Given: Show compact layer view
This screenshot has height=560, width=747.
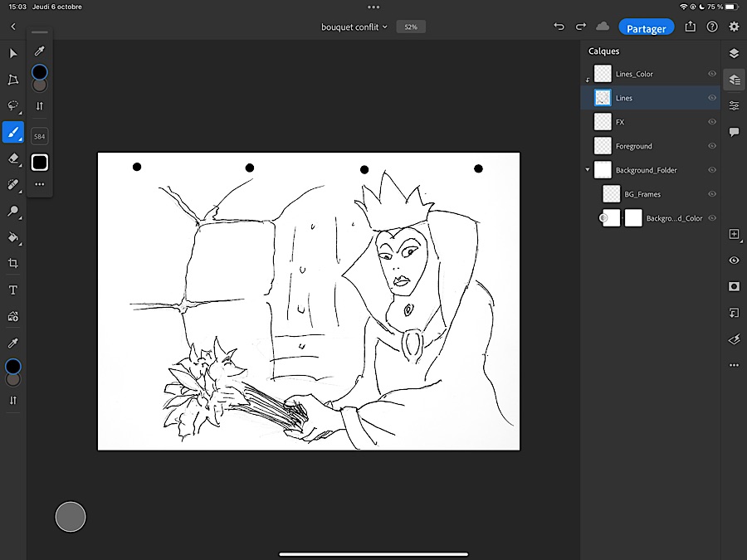Looking at the screenshot, I should (x=735, y=53).
